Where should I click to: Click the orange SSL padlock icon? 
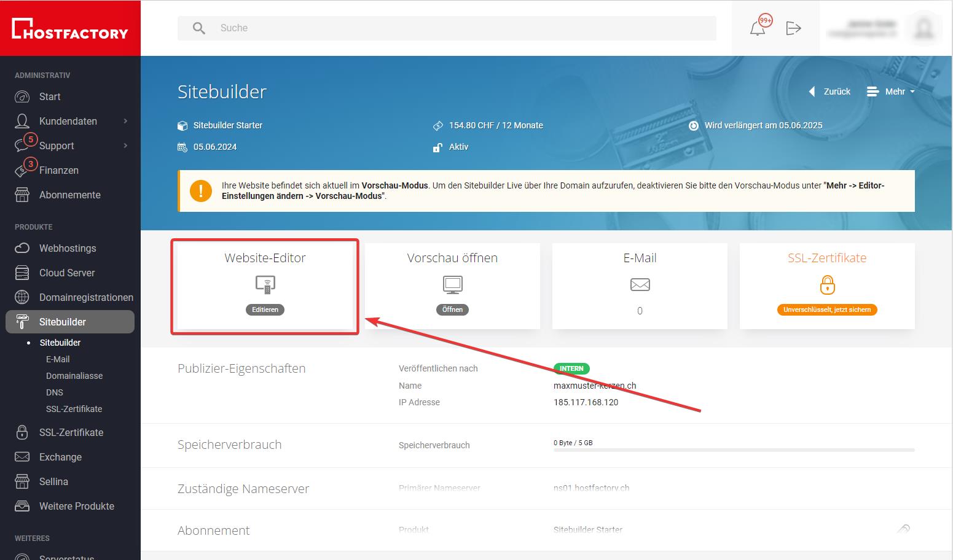click(828, 285)
